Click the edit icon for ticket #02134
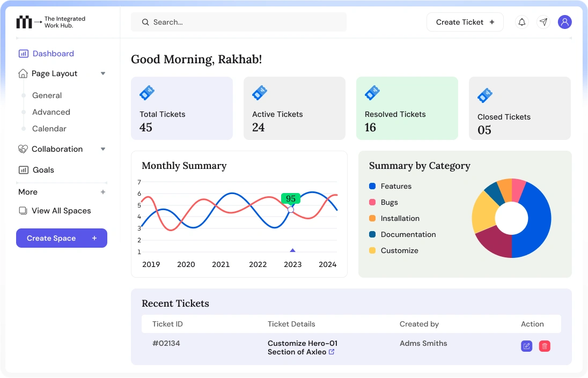Screen dimensions: 588x378 pyautogui.click(x=526, y=346)
